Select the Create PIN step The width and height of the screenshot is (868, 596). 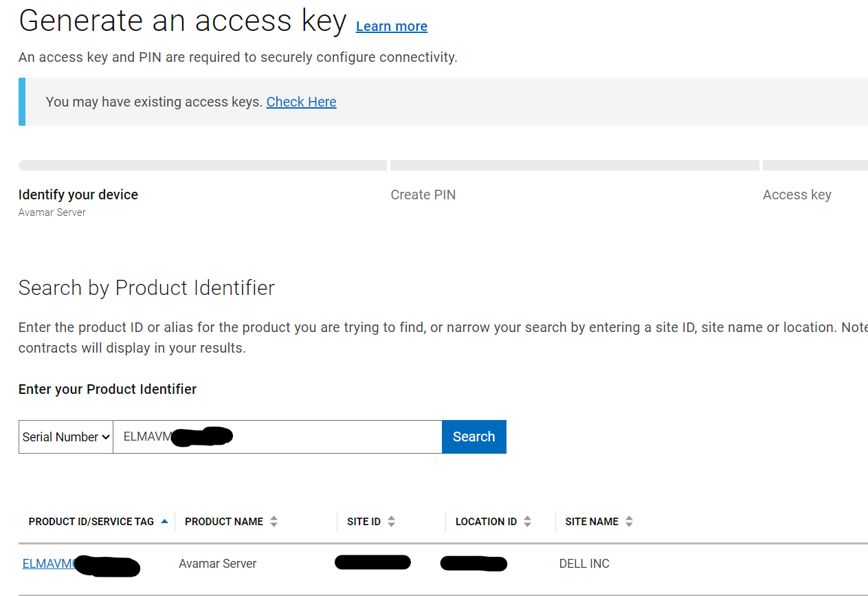pos(423,195)
